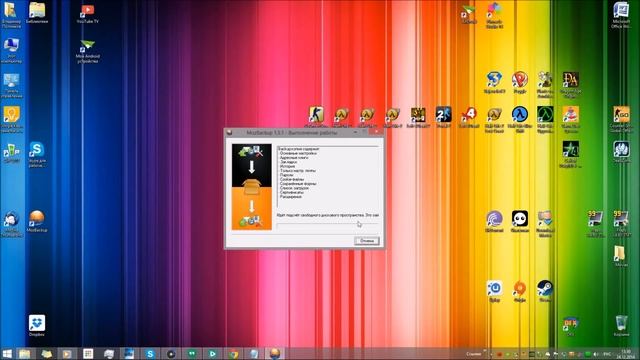Open the green Hangouts taskbar icon
The width and height of the screenshot is (640, 360).
[191, 353]
